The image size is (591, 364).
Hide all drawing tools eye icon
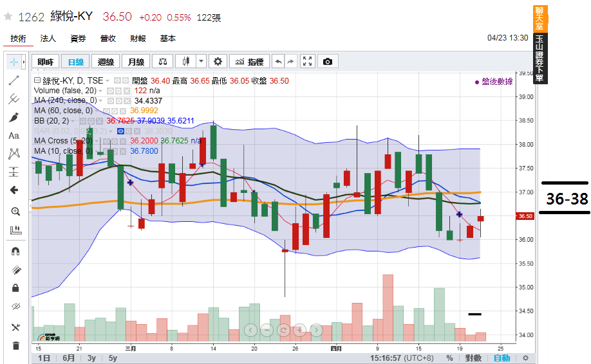tap(15, 306)
